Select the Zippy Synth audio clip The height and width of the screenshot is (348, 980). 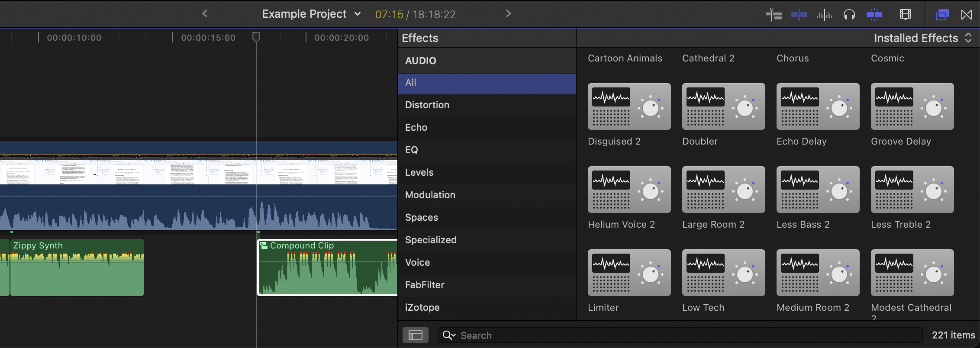click(x=77, y=267)
